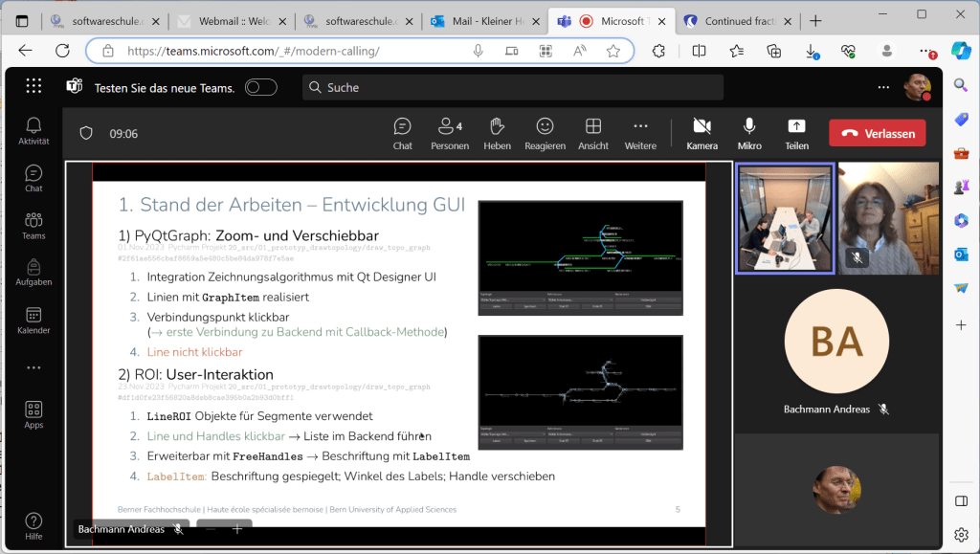Select the meeting room video thumbnail
The width and height of the screenshot is (980, 554).
click(x=784, y=218)
